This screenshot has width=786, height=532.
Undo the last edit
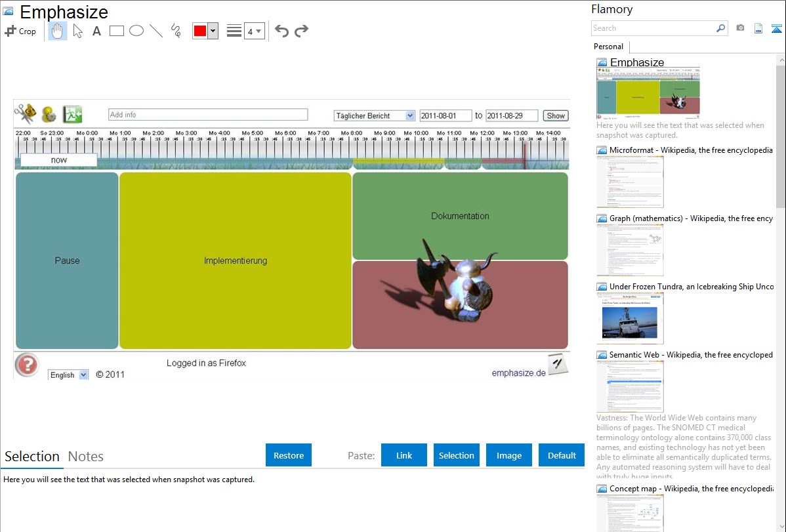click(x=281, y=31)
